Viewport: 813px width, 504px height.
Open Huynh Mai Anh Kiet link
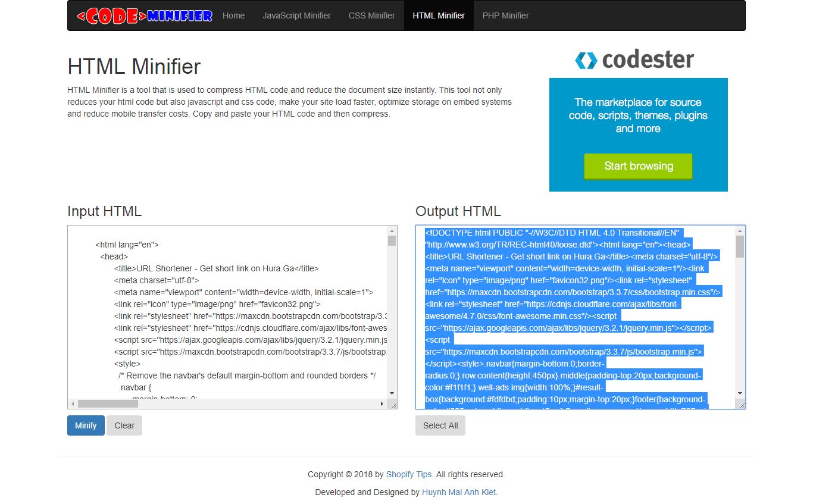459,492
